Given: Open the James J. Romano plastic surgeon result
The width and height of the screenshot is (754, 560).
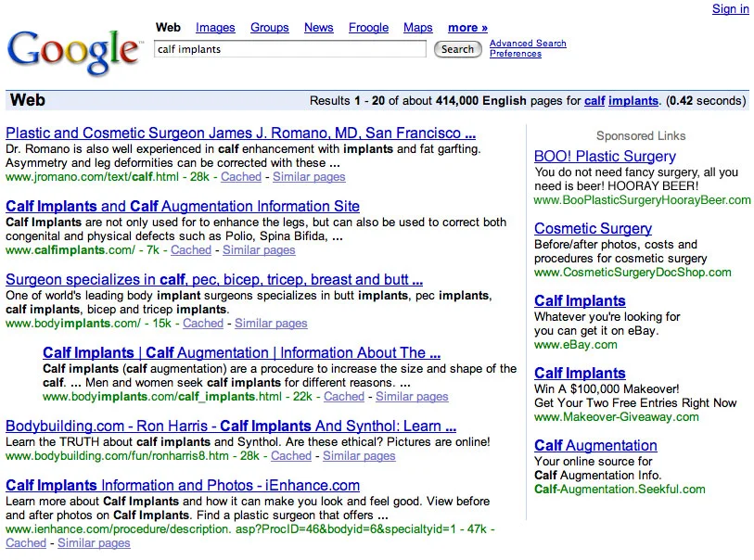Looking at the screenshot, I should tap(240, 134).
